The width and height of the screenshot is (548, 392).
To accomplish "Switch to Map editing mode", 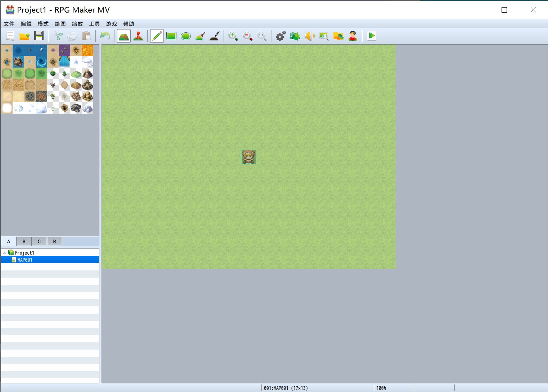I will 124,36.
